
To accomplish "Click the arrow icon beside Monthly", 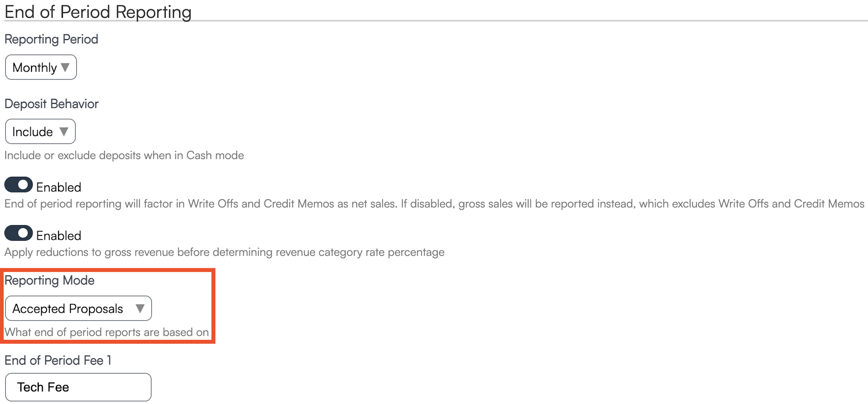I will tap(65, 67).
